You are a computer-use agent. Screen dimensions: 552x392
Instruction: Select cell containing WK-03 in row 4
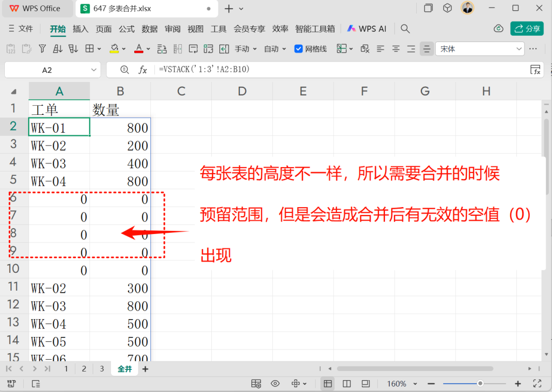point(59,163)
